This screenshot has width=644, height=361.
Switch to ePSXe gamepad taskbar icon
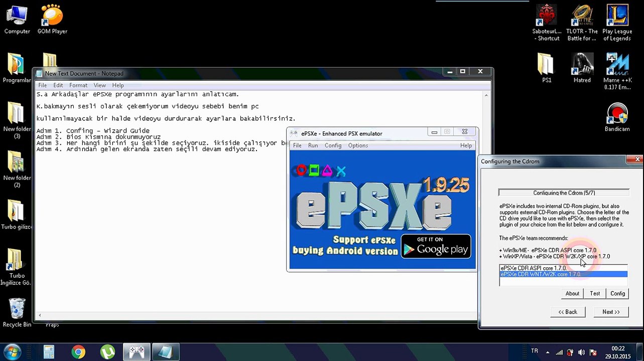137,352
